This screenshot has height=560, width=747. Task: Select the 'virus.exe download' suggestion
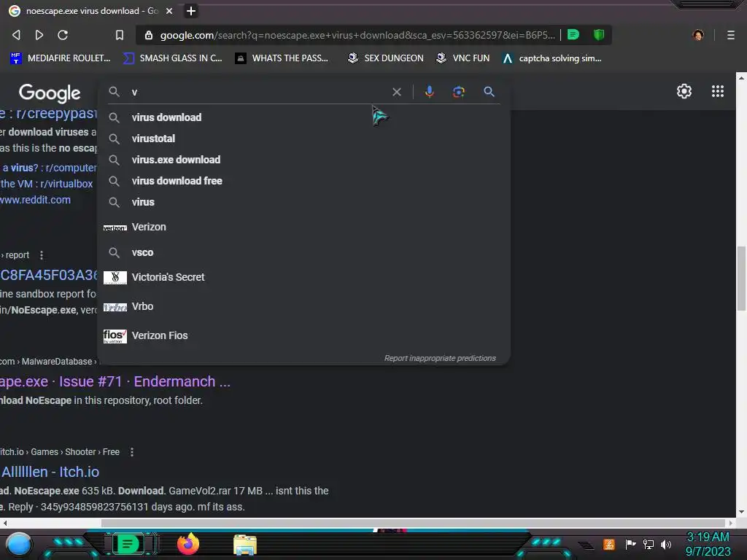click(303, 160)
